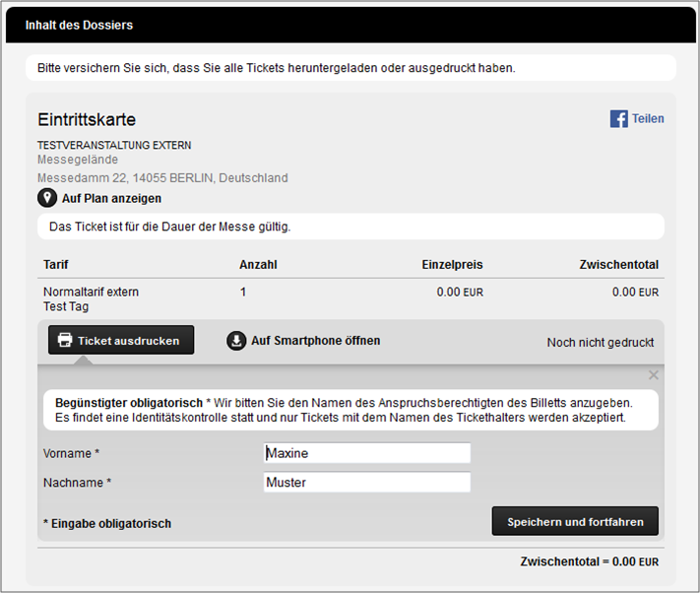Click the Normaltarif extern row entry
Viewport: 700px width, 593px height.
point(92,292)
